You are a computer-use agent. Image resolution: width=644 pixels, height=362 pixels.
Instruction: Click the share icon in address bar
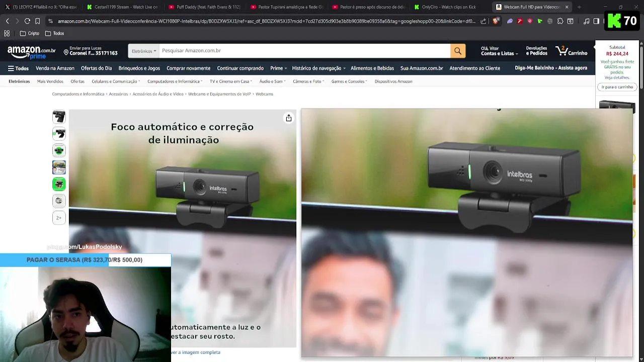(484, 21)
